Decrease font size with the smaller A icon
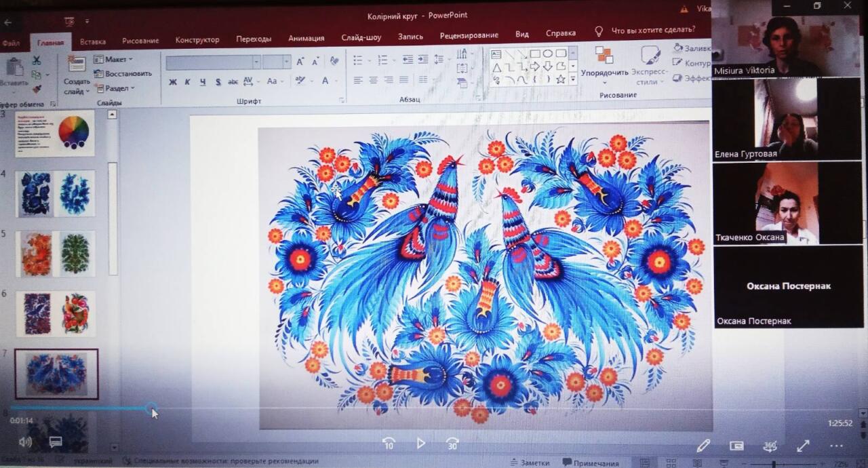 (x=315, y=62)
